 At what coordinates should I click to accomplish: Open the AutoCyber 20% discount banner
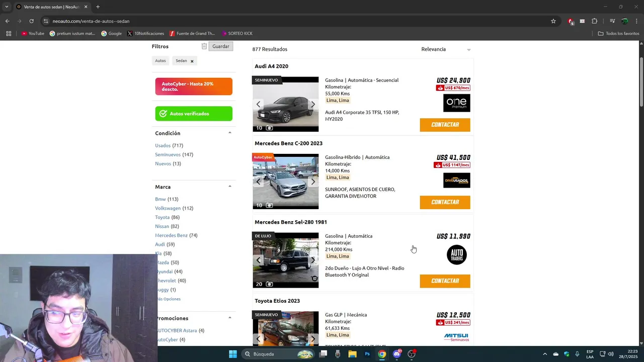[x=194, y=86]
